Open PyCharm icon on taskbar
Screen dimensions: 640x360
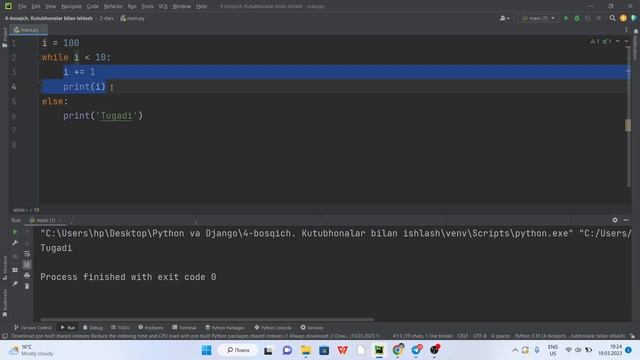pyautogui.click(x=379, y=350)
